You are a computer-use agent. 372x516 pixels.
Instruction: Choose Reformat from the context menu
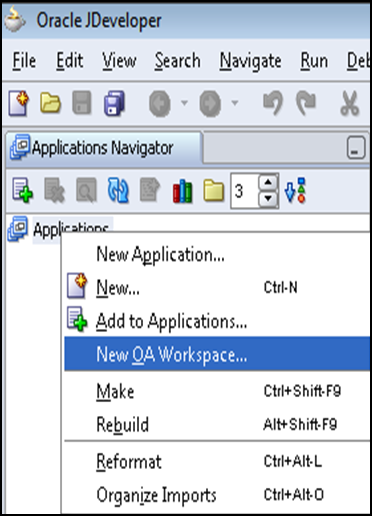point(217,461)
